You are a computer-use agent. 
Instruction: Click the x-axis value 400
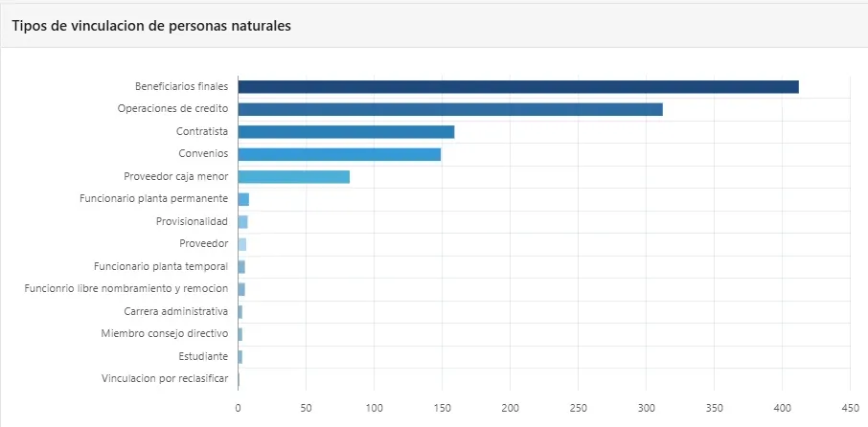coord(782,408)
